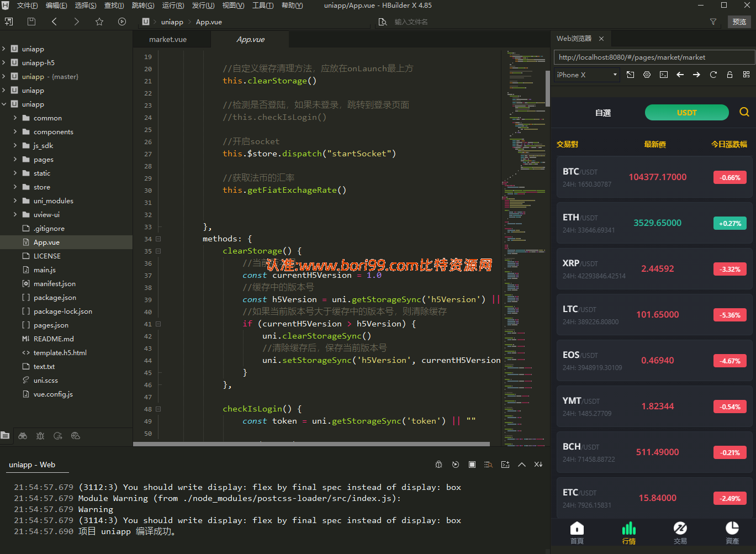
Task: Fold the methods block at line 34
Action: [158, 239]
